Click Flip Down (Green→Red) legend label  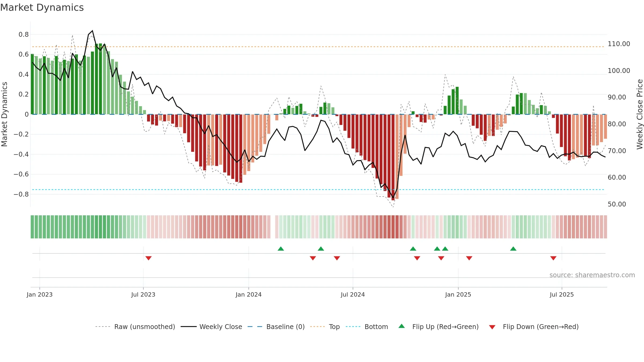[541, 327]
